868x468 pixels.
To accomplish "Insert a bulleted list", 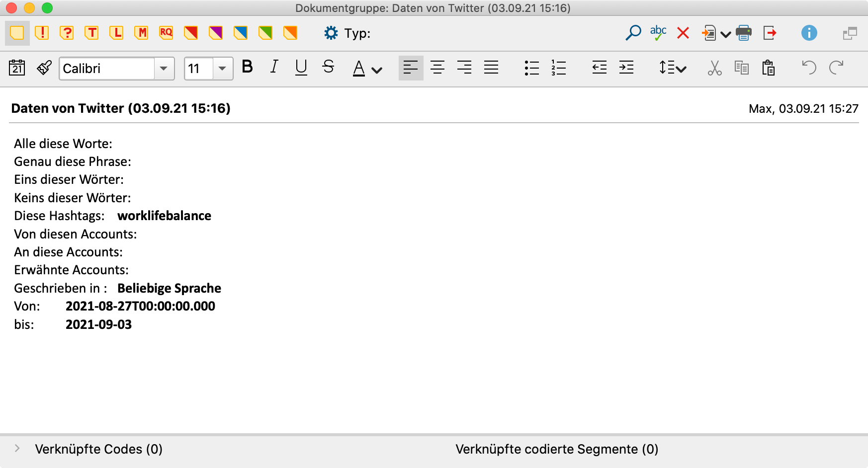I will (x=531, y=68).
